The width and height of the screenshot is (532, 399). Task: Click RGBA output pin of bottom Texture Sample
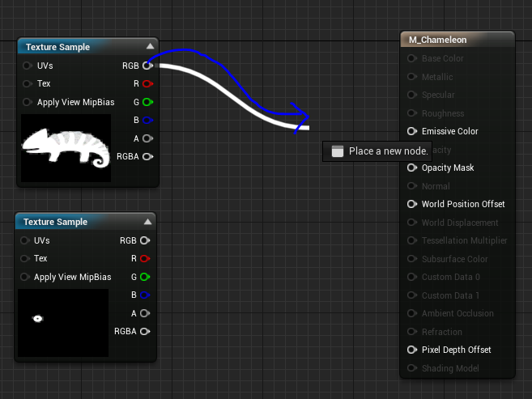tap(145, 331)
